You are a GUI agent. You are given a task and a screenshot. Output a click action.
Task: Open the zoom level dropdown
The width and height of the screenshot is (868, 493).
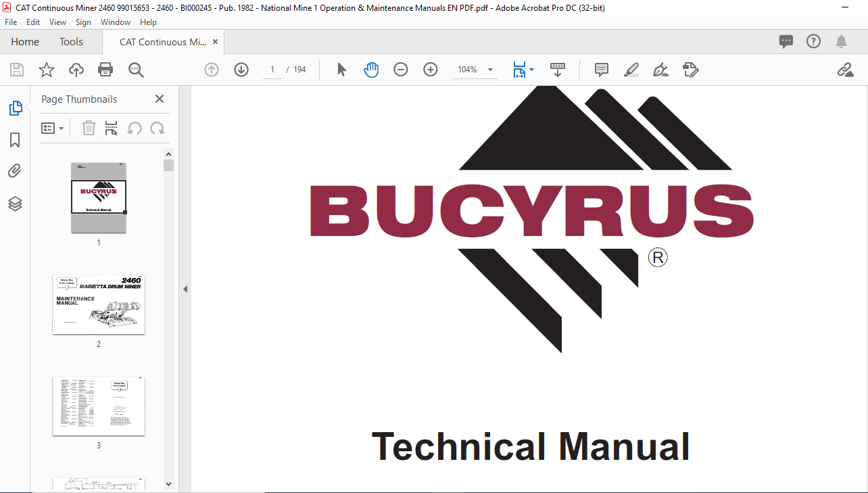490,70
